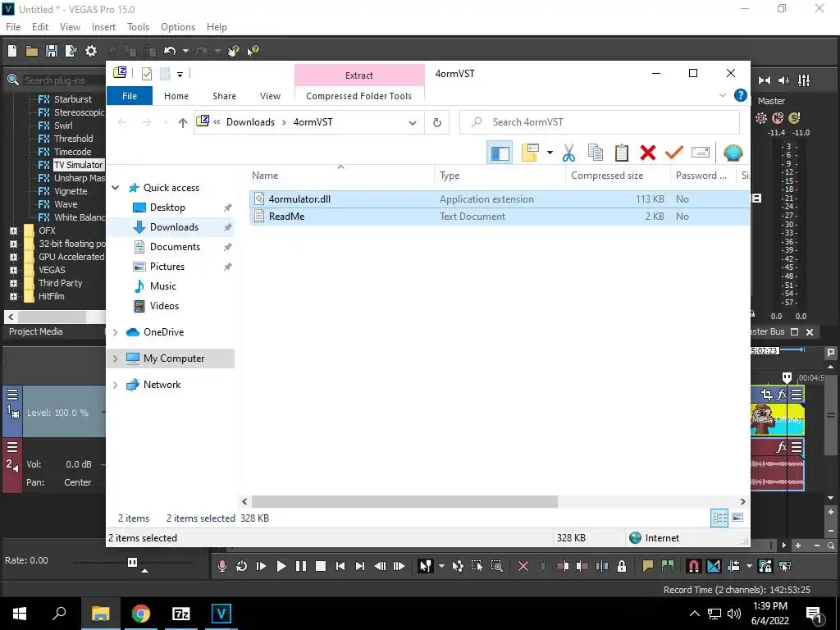Open the Share ribbon tab
This screenshot has height=630, width=840.
224,96
